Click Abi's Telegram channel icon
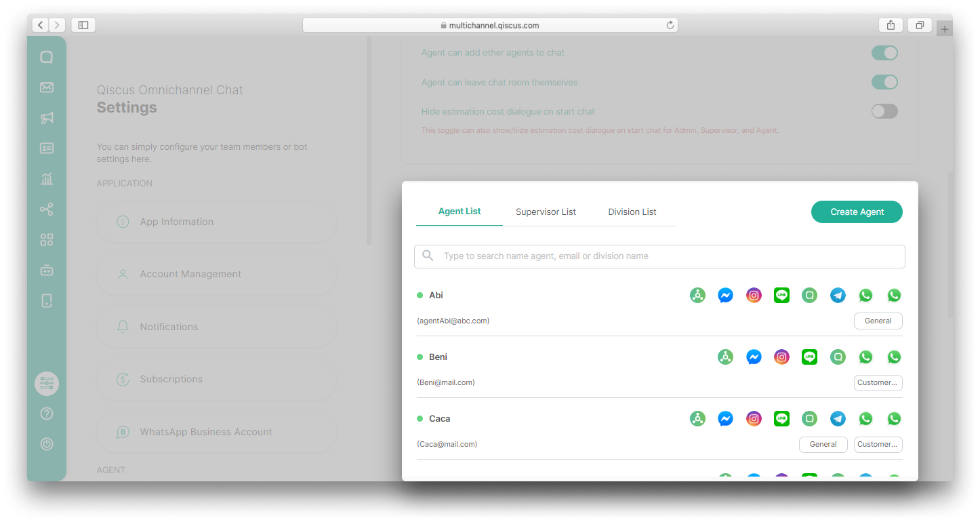980x522 pixels. coord(838,296)
